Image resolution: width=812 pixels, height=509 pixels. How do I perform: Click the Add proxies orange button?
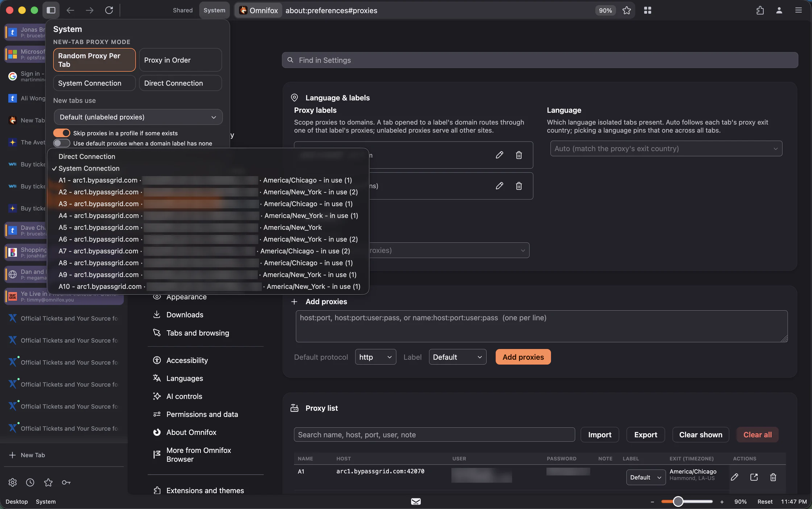coord(523,357)
